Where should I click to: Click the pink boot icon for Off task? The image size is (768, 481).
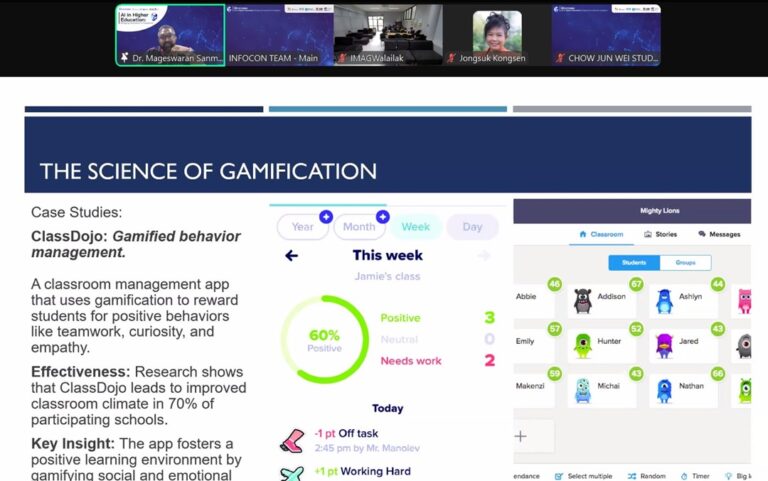292,440
